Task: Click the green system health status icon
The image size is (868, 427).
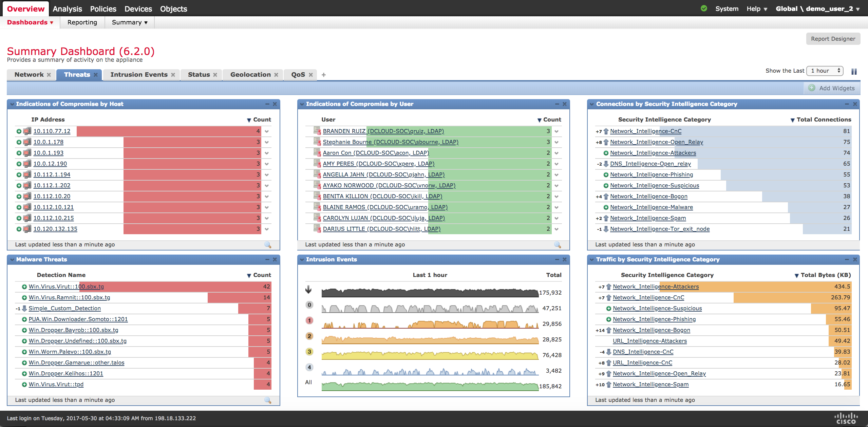Action: click(x=704, y=8)
